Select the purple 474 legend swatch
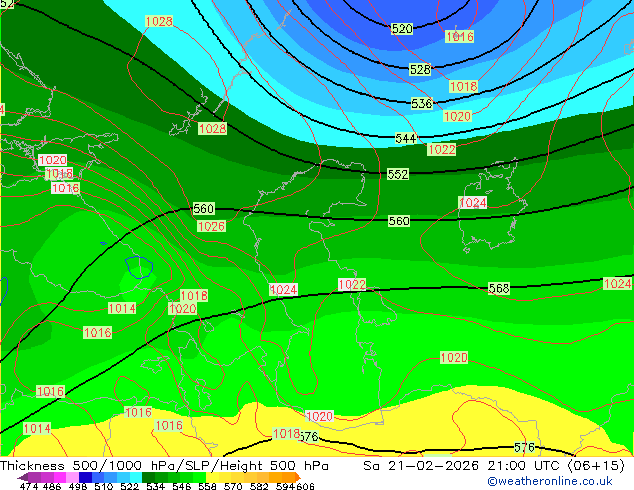The width and height of the screenshot is (634, 490). point(34,477)
